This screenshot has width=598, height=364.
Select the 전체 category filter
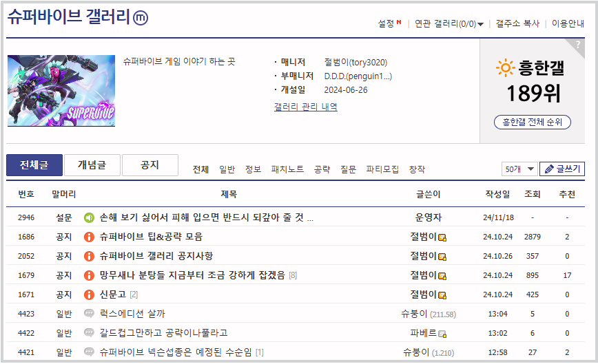tap(200, 169)
